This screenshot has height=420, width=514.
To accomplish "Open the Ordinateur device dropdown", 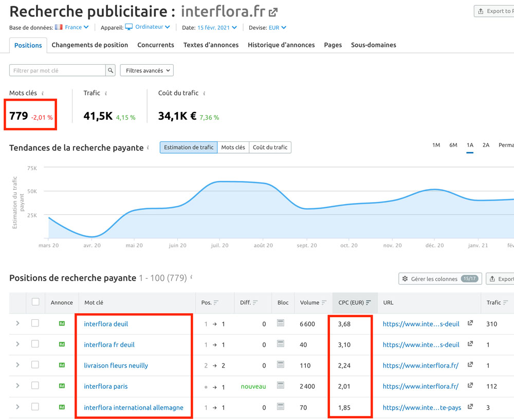I will coord(148,27).
